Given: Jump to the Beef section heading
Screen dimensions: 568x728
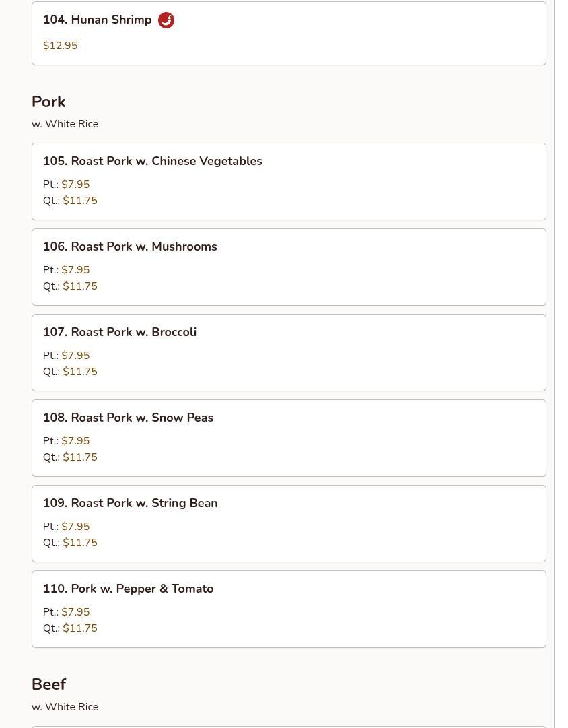Looking at the screenshot, I should [48, 684].
